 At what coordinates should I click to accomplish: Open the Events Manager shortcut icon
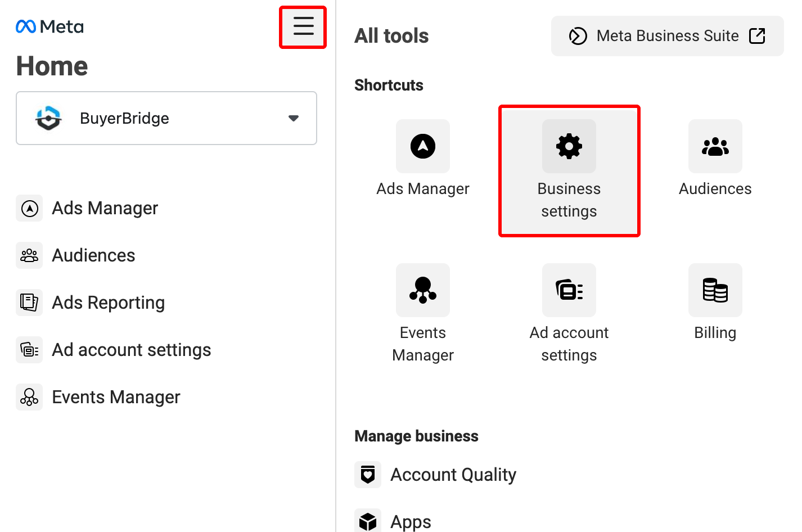(x=423, y=290)
